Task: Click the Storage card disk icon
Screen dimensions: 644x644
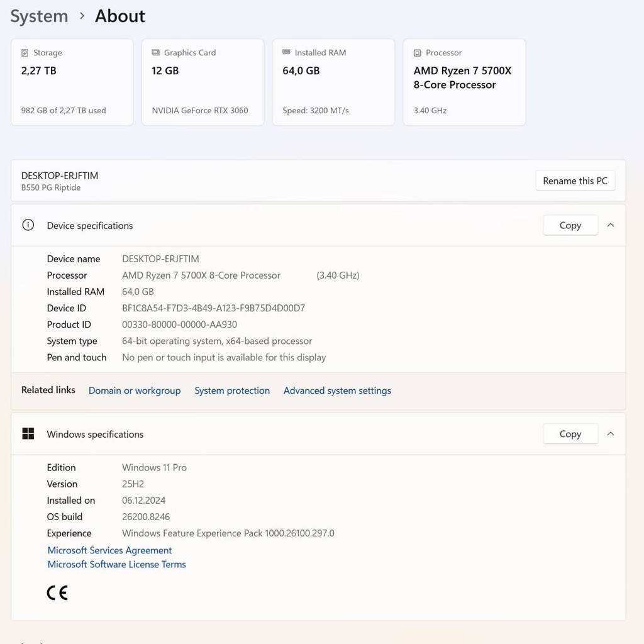Action: pos(25,53)
